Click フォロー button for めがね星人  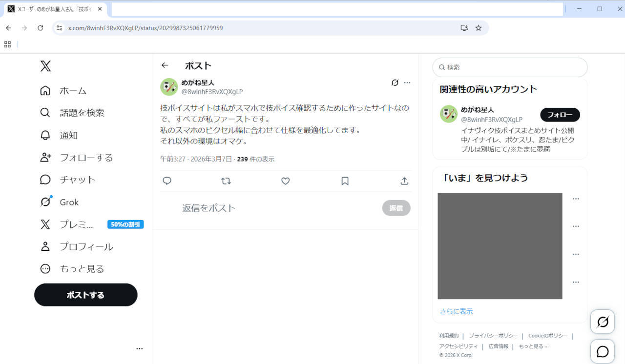560,115
